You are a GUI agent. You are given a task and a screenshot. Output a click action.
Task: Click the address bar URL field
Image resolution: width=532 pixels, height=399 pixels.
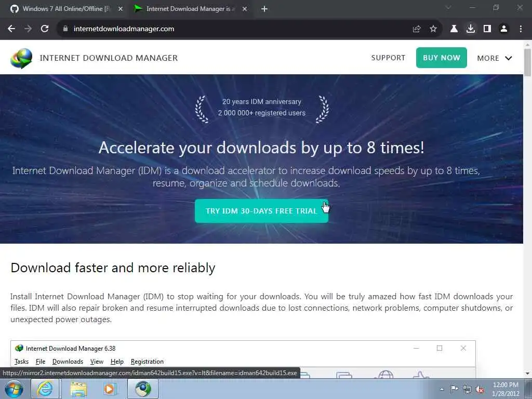point(237,29)
